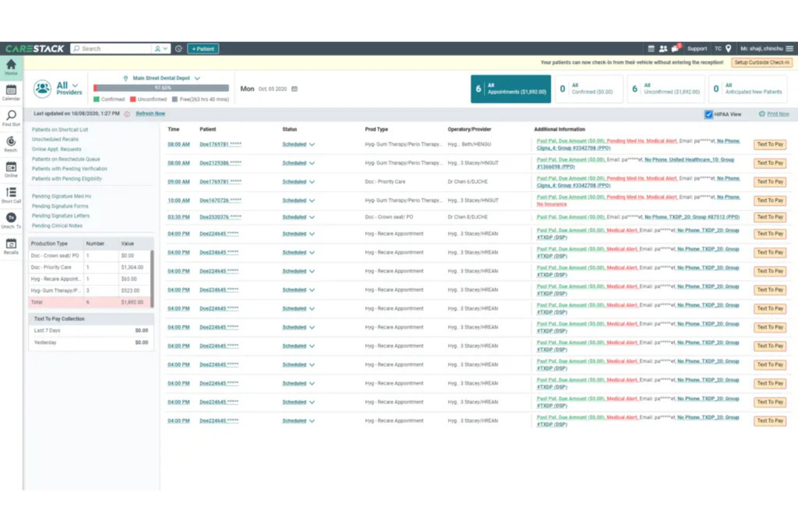
Task: Click the 10:00 AM appointment time
Action: [178, 200]
